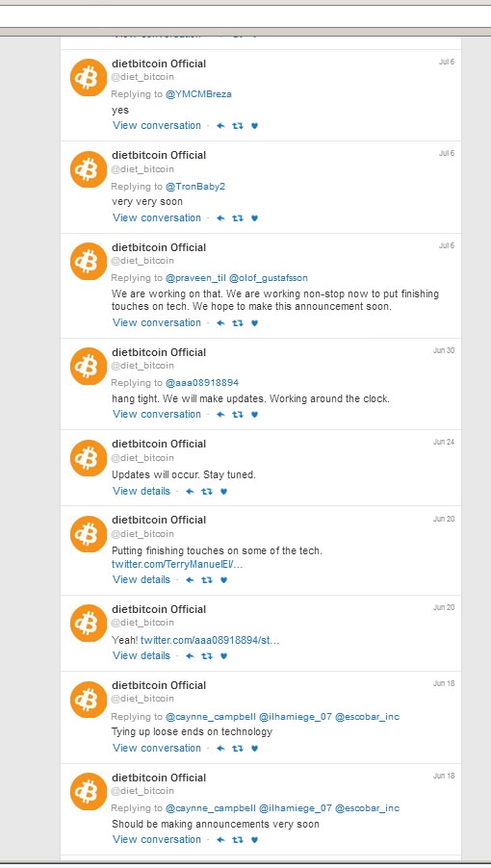This screenshot has width=491, height=868.
Task: Open dietbitcoin Official name on top tweet
Action: (x=159, y=64)
